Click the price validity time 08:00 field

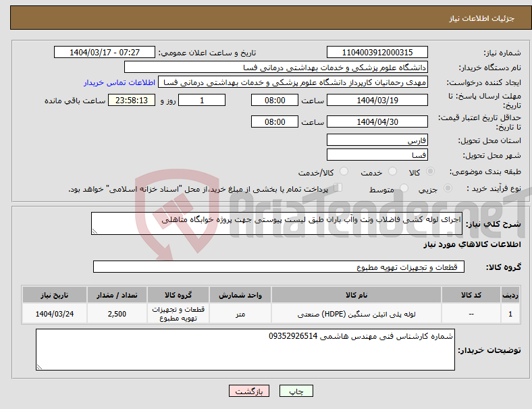point(275,121)
